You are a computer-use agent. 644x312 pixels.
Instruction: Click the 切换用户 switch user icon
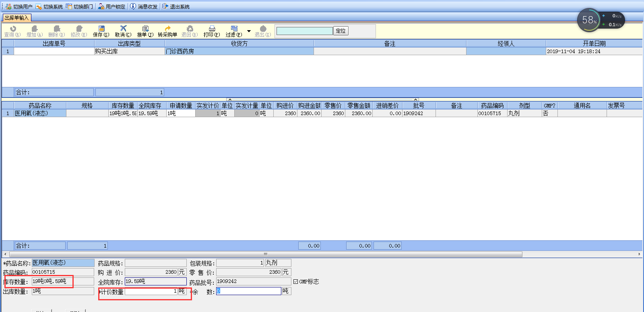8,6
